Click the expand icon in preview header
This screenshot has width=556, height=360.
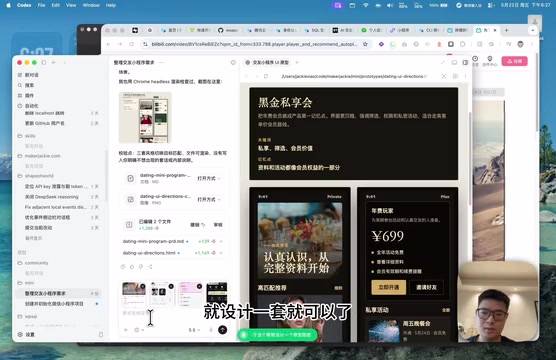point(443,62)
